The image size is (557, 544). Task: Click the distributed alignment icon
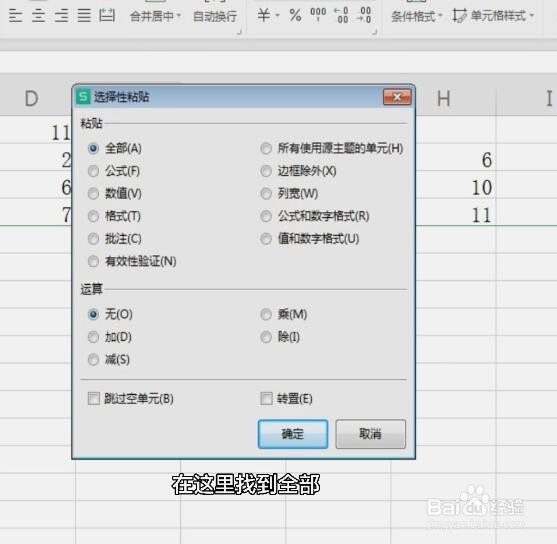[107, 16]
